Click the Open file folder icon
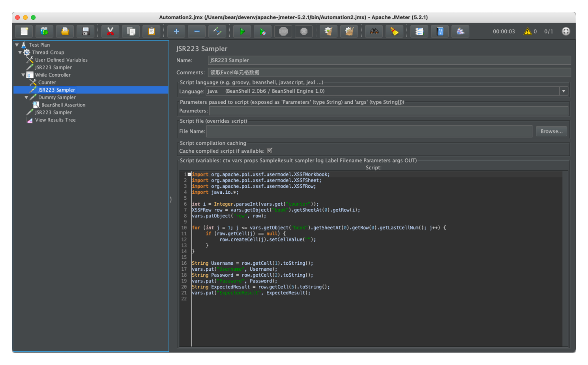Screen dimensions: 588x365 point(65,31)
